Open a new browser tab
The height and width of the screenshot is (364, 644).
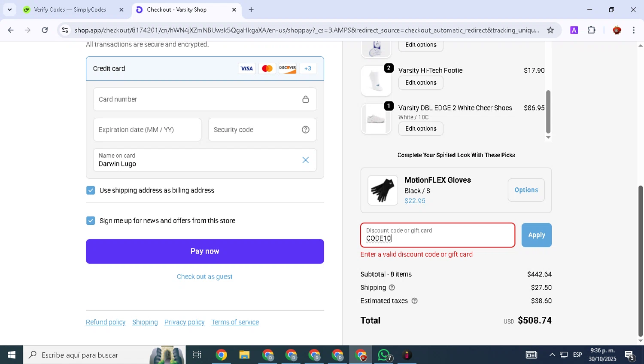[251, 9]
